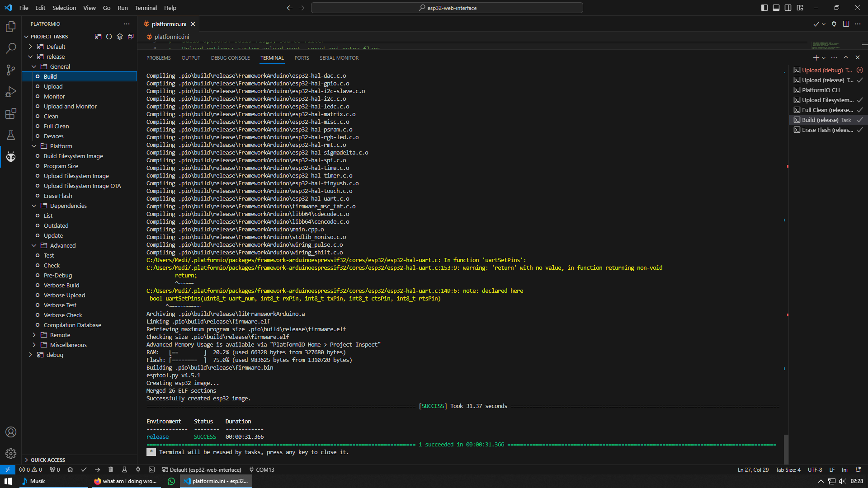Click the PlatformIO Build checkmark in the status bar

click(x=84, y=469)
